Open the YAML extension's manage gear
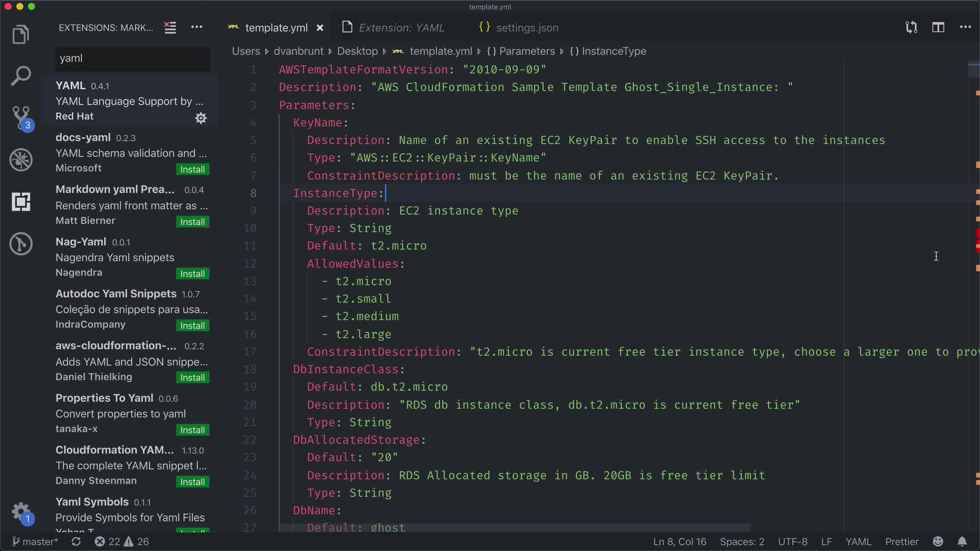 pyautogui.click(x=201, y=118)
